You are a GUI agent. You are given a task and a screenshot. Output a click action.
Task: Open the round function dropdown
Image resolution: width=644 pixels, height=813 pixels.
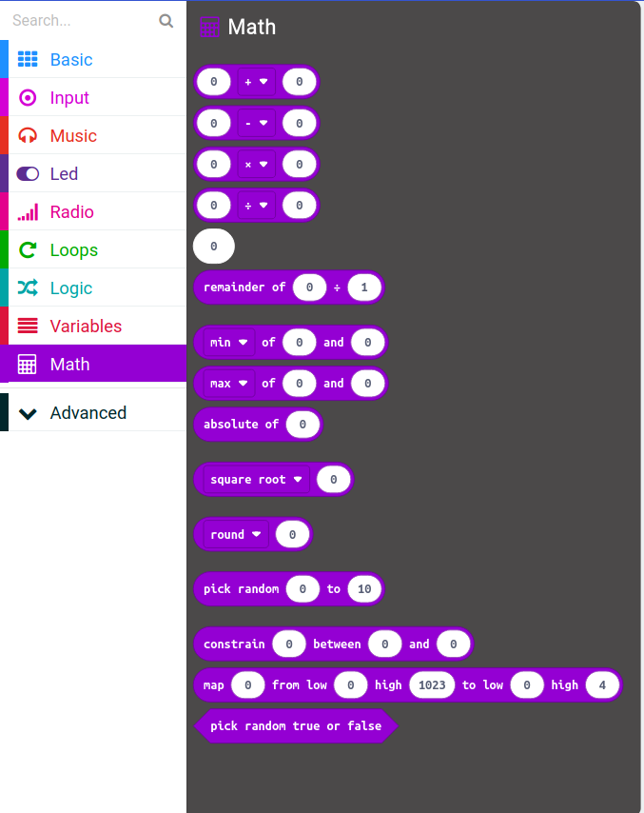pyautogui.click(x=257, y=535)
